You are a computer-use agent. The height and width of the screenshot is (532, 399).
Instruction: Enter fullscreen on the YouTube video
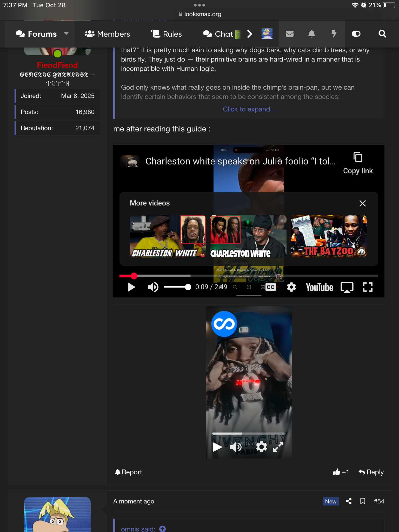[368, 287]
